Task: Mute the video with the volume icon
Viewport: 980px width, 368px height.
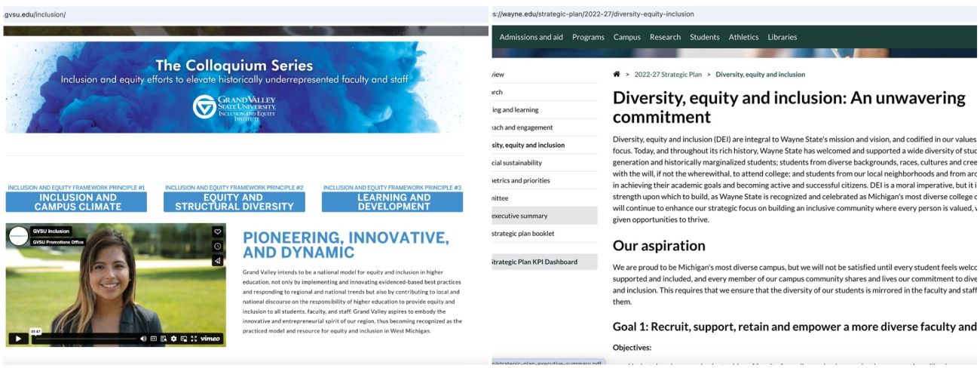Action: click(x=143, y=339)
